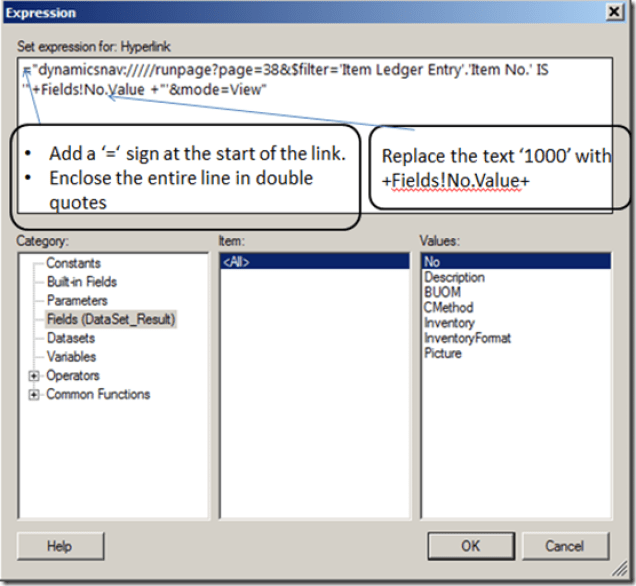Open Help for the expression editor

point(60,546)
